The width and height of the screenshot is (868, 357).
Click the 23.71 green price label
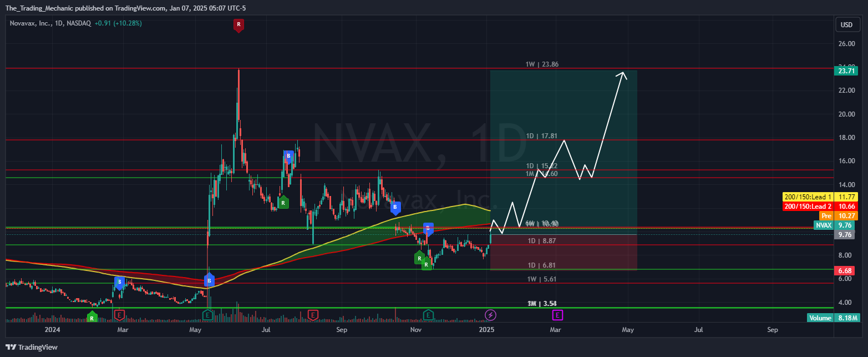(846, 71)
